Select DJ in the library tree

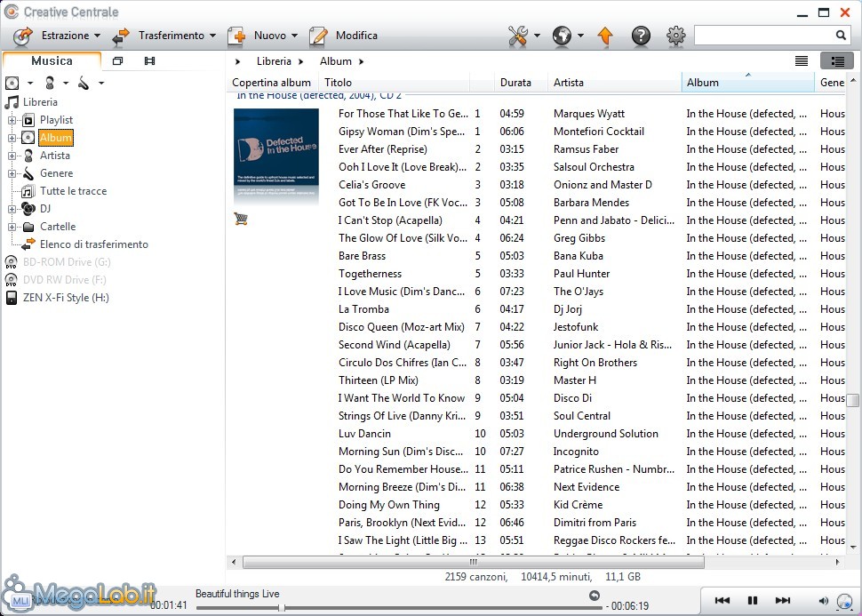click(45, 209)
